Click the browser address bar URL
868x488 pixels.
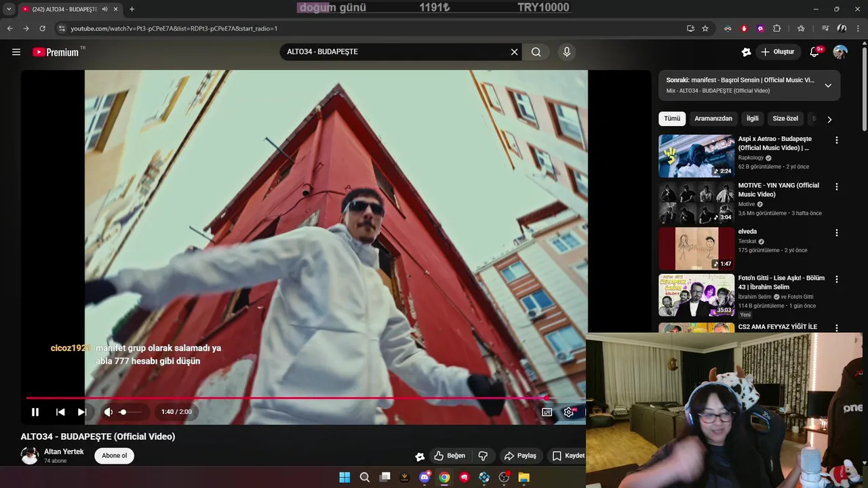pos(174,28)
